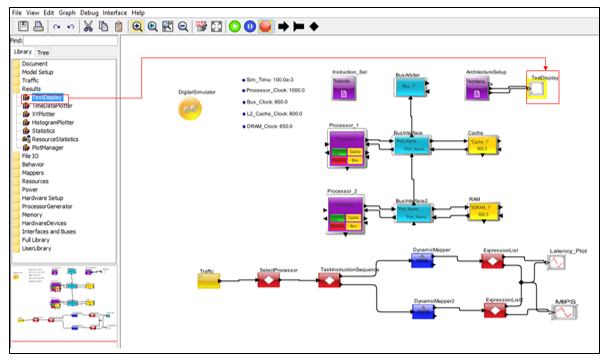Screen dimensions: 606x362
Task: Expand the ProcessorGenerator folder
Action: click(x=47, y=206)
